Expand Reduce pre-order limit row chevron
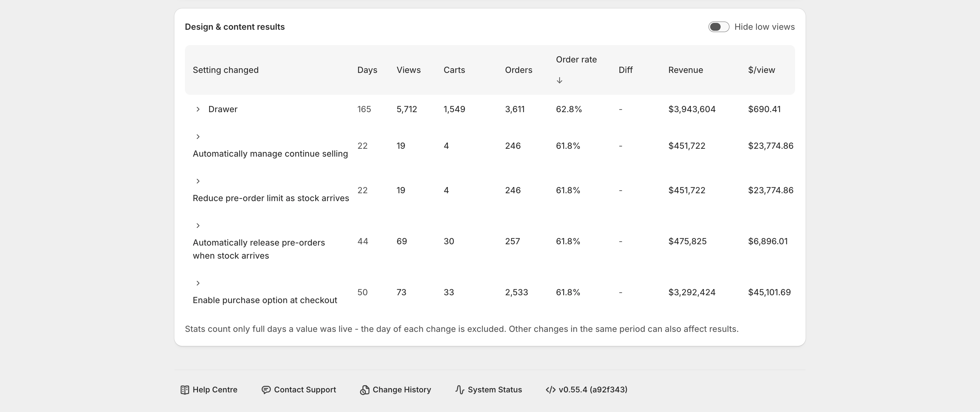 [x=198, y=181]
